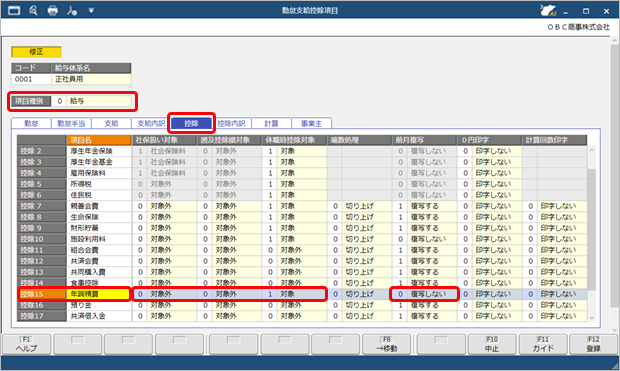Select item name cell 雇用保険料
The width and height of the screenshot is (620, 371).
(99, 173)
